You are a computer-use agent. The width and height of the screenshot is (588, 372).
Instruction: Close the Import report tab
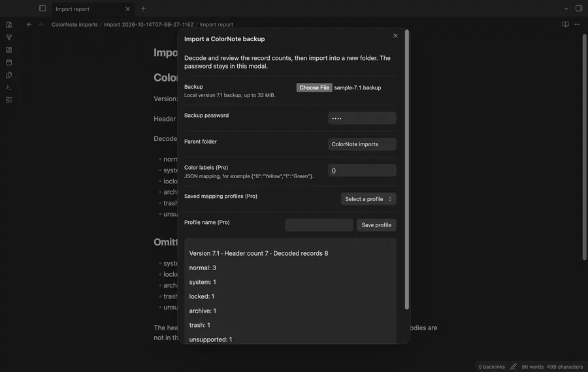coord(127,9)
